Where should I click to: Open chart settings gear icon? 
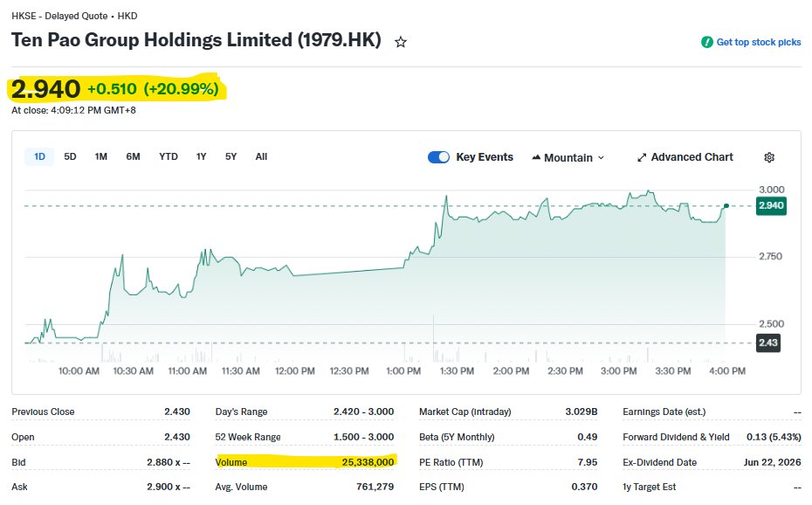pyautogui.click(x=769, y=157)
